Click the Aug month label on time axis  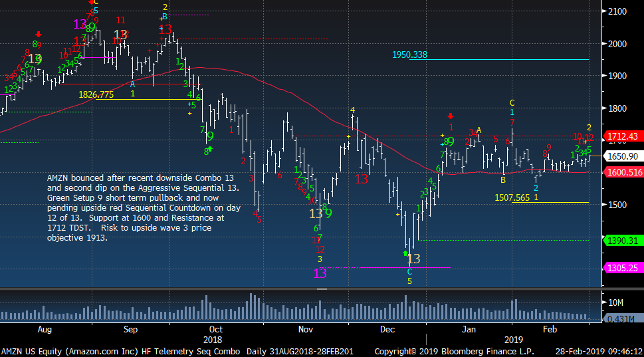[45, 330]
